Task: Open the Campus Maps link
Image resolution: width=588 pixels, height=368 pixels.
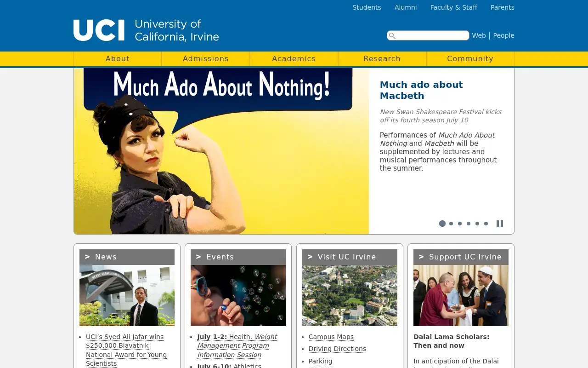Action: (331, 337)
